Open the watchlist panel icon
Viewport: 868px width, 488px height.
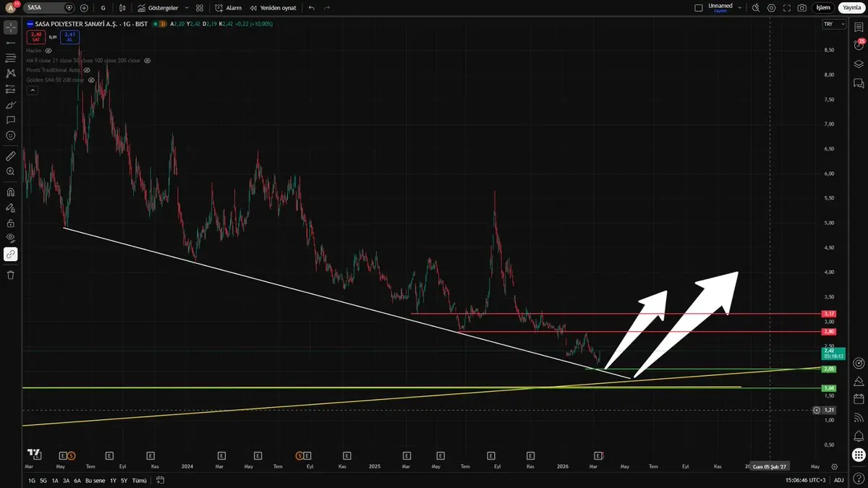click(x=859, y=27)
